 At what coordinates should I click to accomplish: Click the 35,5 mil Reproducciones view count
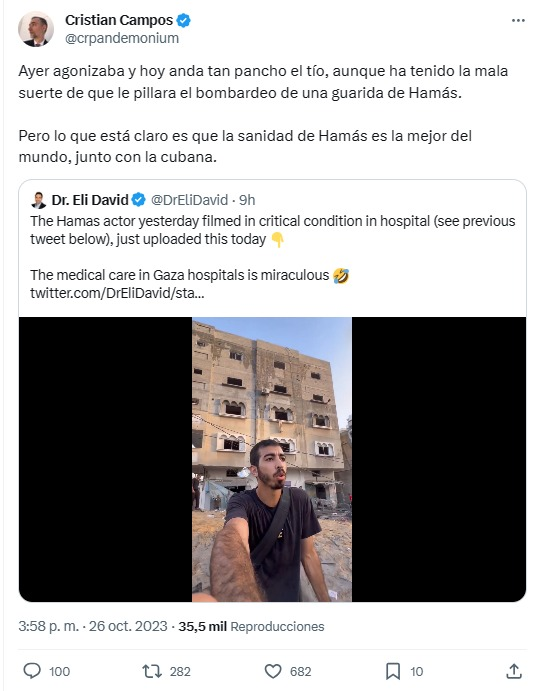click(251, 626)
